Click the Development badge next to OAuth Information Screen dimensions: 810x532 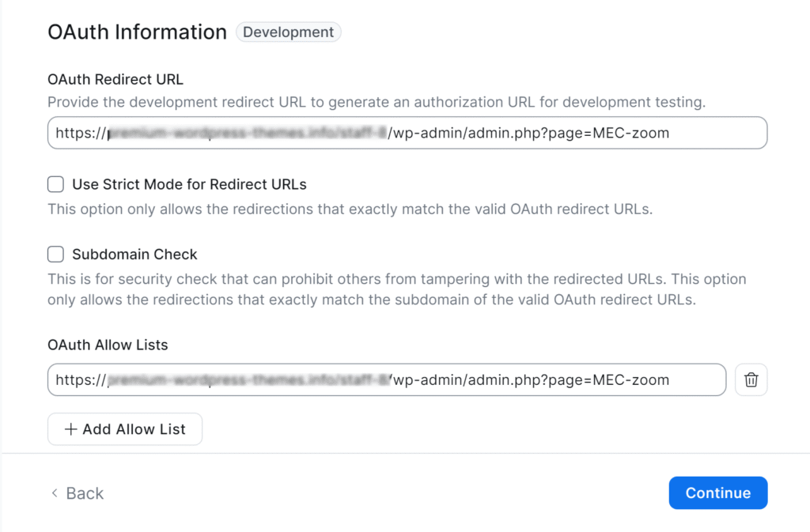(x=288, y=32)
